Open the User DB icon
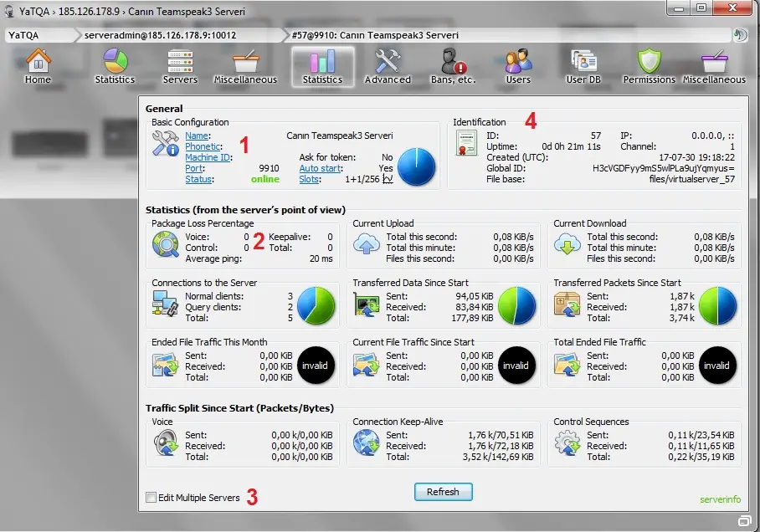 [x=583, y=67]
